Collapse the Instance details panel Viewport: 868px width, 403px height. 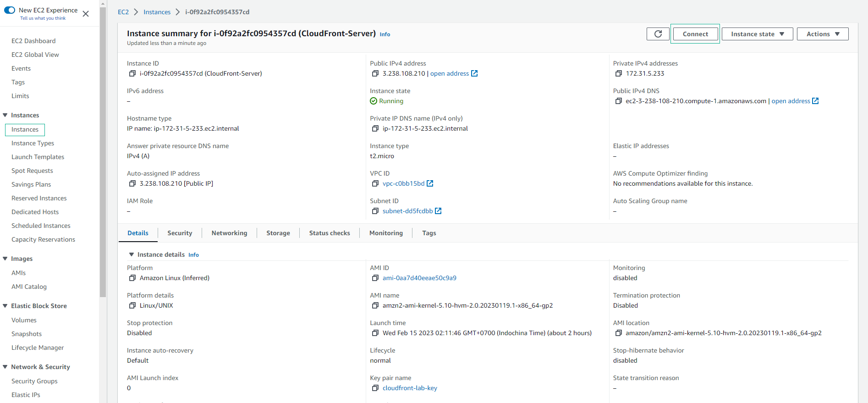coord(132,254)
